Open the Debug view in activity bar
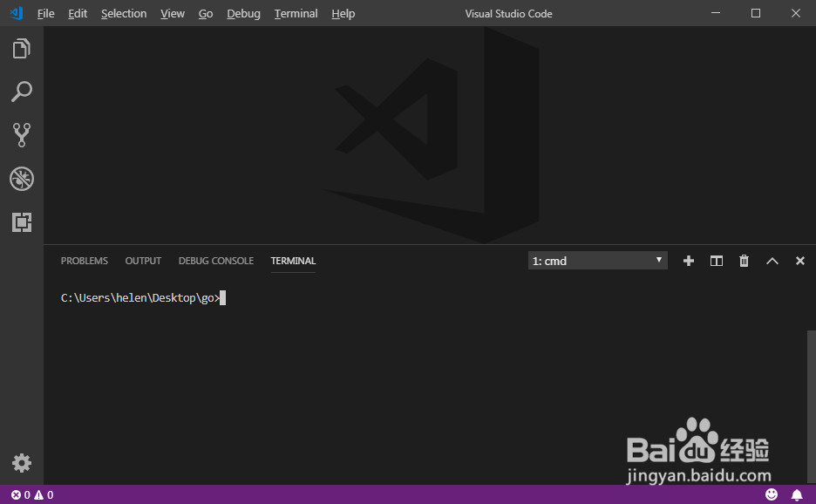Screen dimensions: 816x504 21,179
